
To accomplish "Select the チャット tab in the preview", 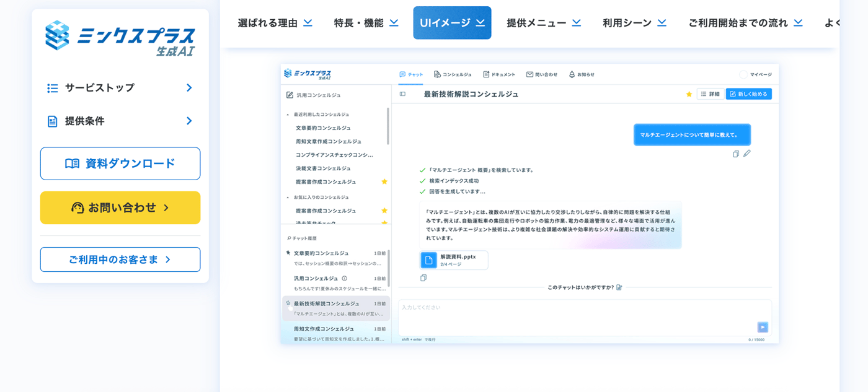I will 411,74.
